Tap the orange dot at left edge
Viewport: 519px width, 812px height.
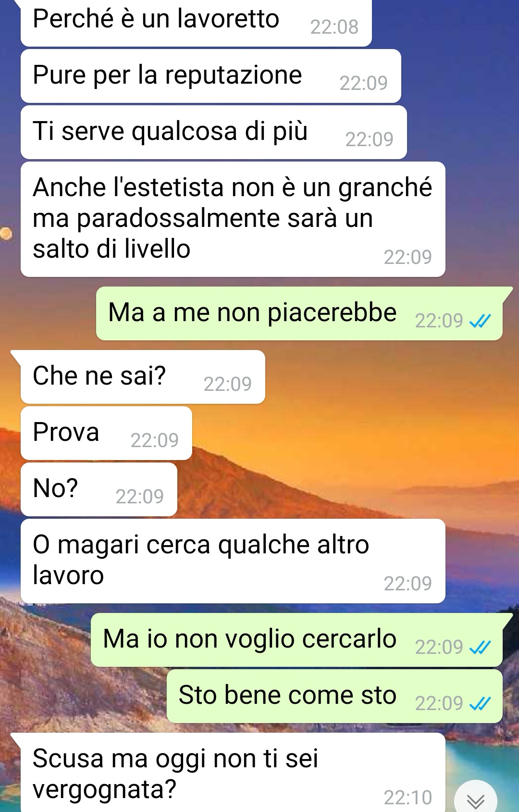[5, 234]
